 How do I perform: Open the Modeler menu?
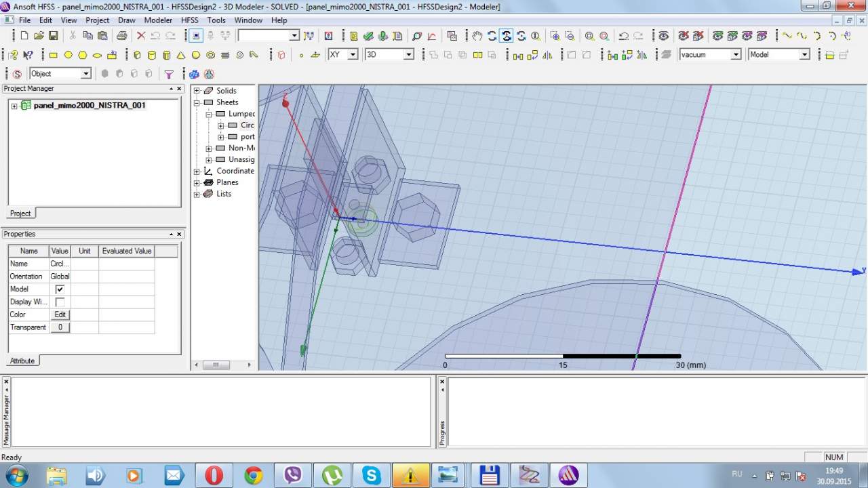(158, 20)
